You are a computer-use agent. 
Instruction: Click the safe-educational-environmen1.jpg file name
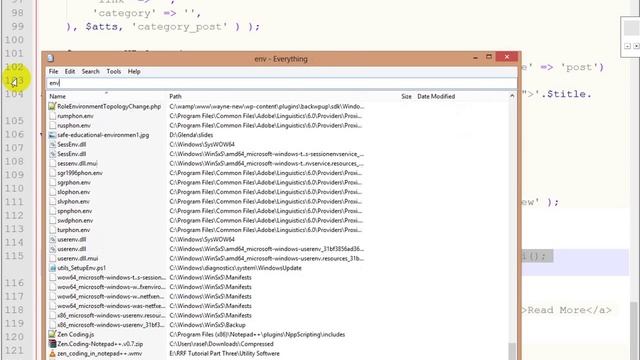(103, 135)
